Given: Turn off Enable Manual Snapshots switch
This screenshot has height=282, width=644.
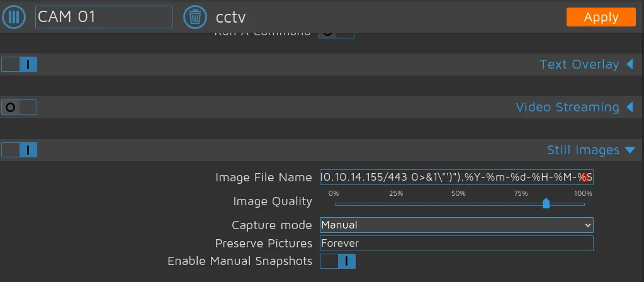Looking at the screenshot, I should click(337, 261).
